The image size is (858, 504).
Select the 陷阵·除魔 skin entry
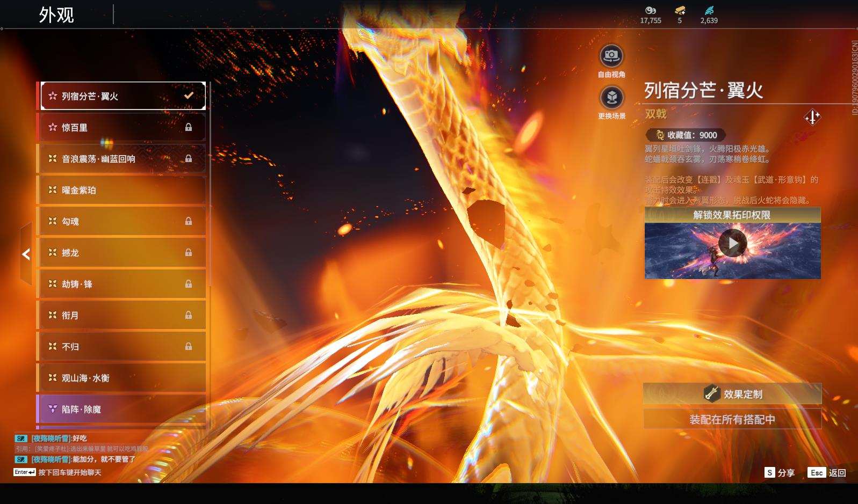123,409
